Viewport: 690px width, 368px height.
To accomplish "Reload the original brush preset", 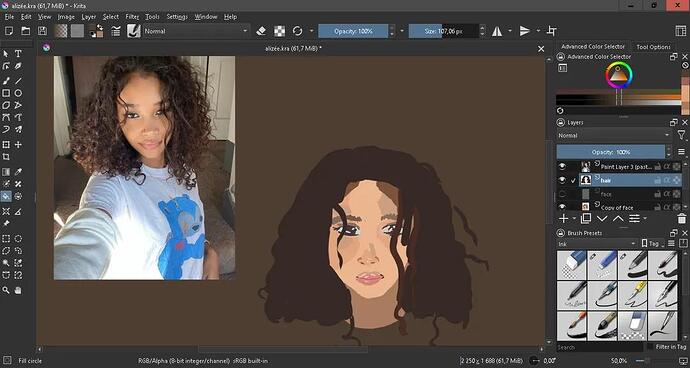I will pyautogui.click(x=297, y=31).
